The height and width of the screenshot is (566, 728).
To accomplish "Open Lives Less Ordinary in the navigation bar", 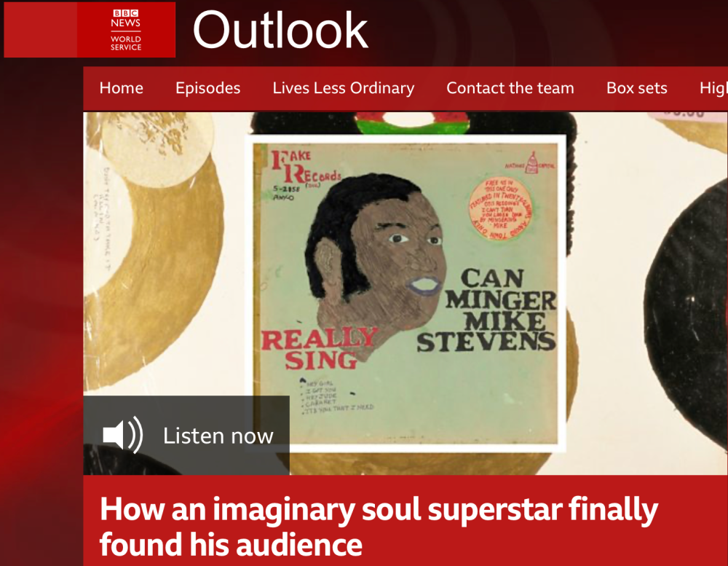I will pyautogui.click(x=344, y=88).
